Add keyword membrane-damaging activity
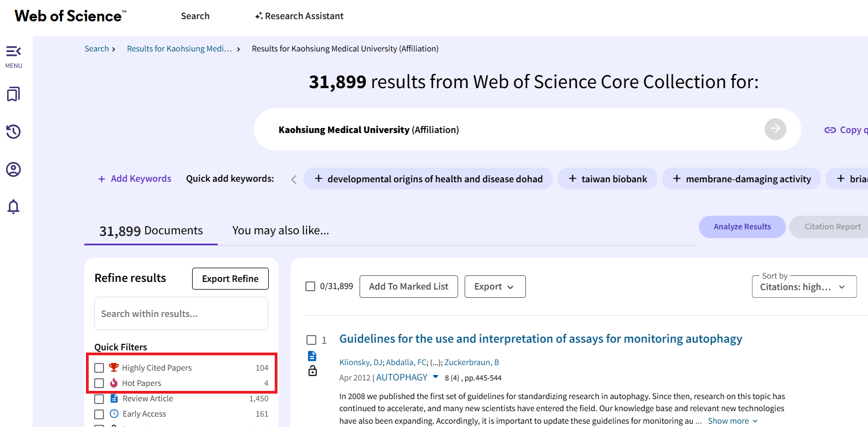868x427 pixels. pyautogui.click(x=742, y=178)
